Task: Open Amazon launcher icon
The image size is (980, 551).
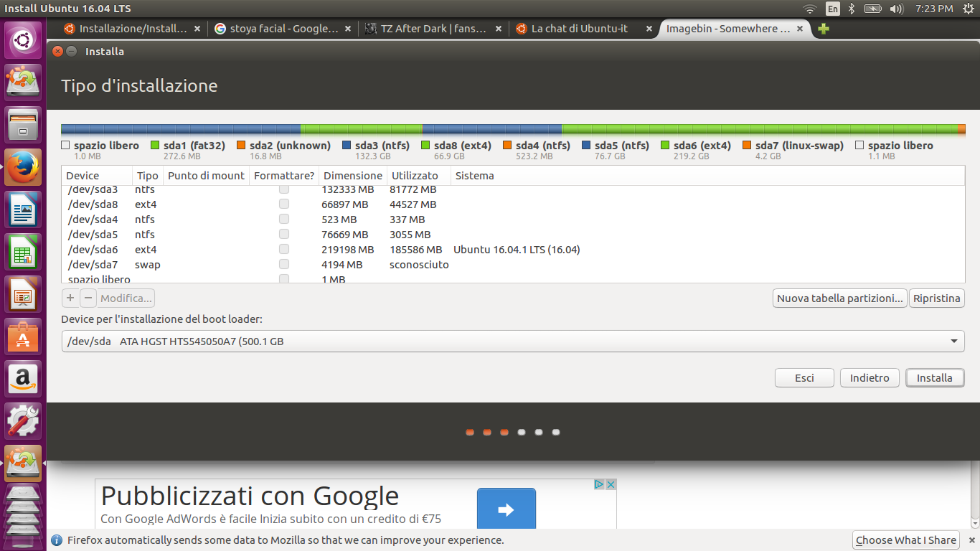Action: click(23, 378)
